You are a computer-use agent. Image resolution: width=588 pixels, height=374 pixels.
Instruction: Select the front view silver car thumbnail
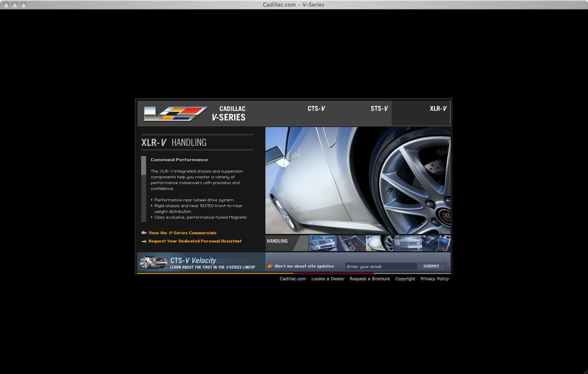tap(408, 243)
